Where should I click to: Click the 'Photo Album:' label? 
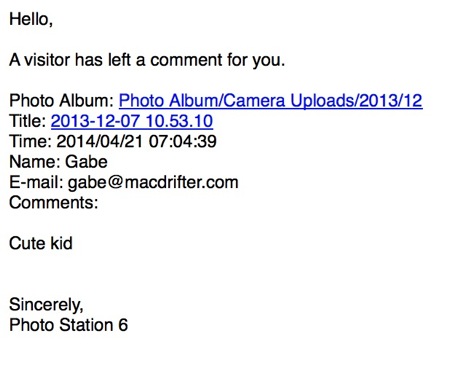pyautogui.click(x=62, y=101)
